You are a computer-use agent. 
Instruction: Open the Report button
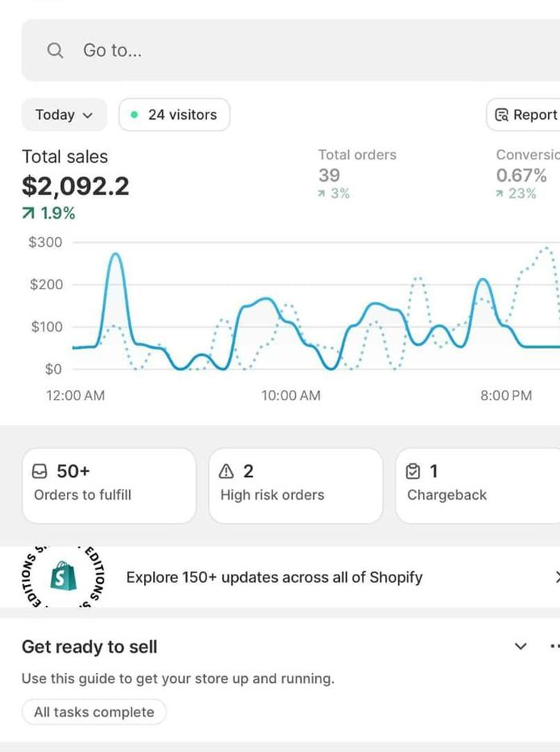tap(525, 115)
